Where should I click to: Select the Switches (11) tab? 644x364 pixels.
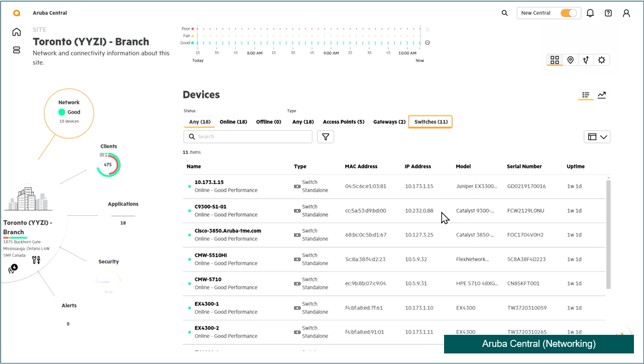coord(431,122)
